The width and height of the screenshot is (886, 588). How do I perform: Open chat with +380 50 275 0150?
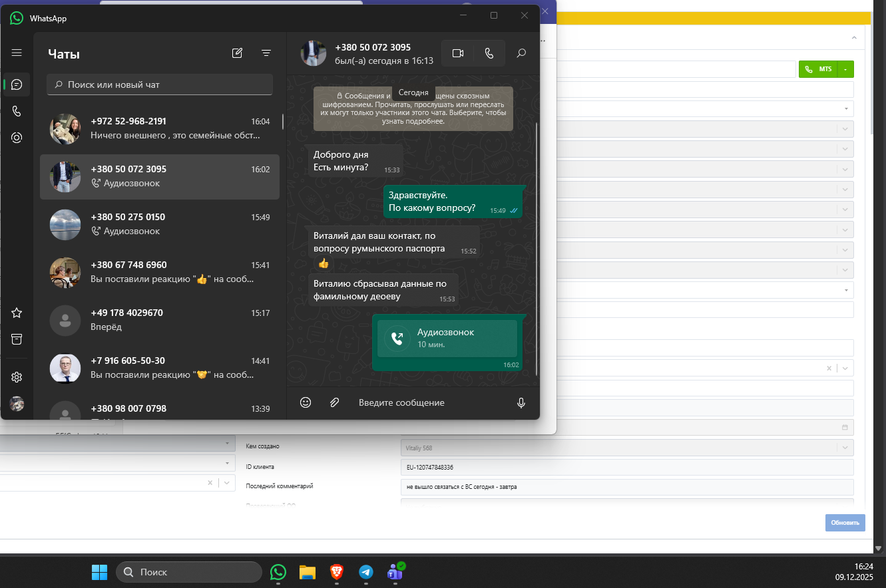[x=160, y=225]
